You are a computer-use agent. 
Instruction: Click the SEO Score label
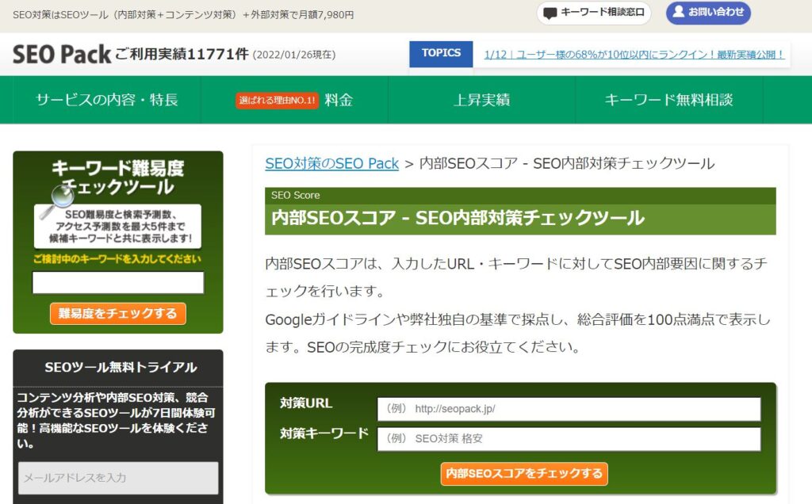[x=295, y=195]
